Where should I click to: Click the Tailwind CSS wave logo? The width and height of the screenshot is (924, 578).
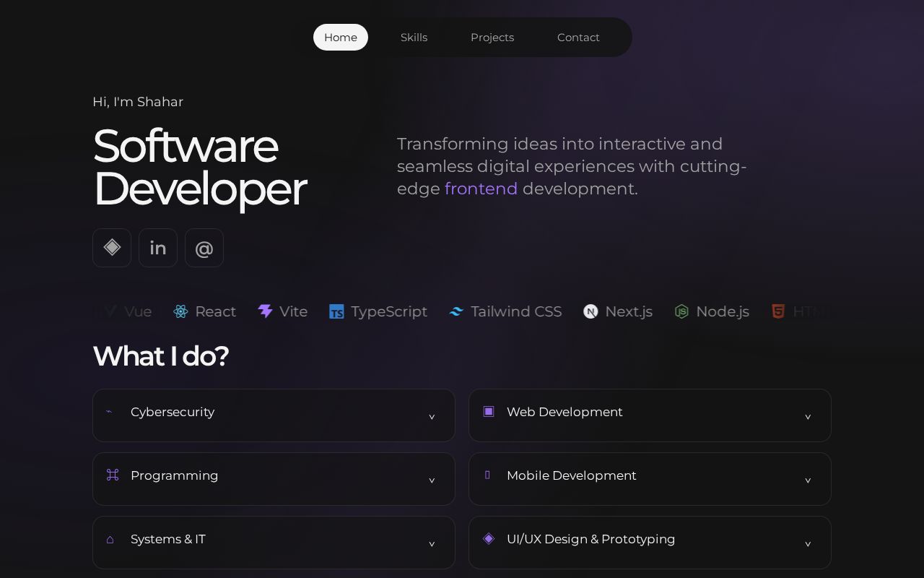click(x=456, y=311)
